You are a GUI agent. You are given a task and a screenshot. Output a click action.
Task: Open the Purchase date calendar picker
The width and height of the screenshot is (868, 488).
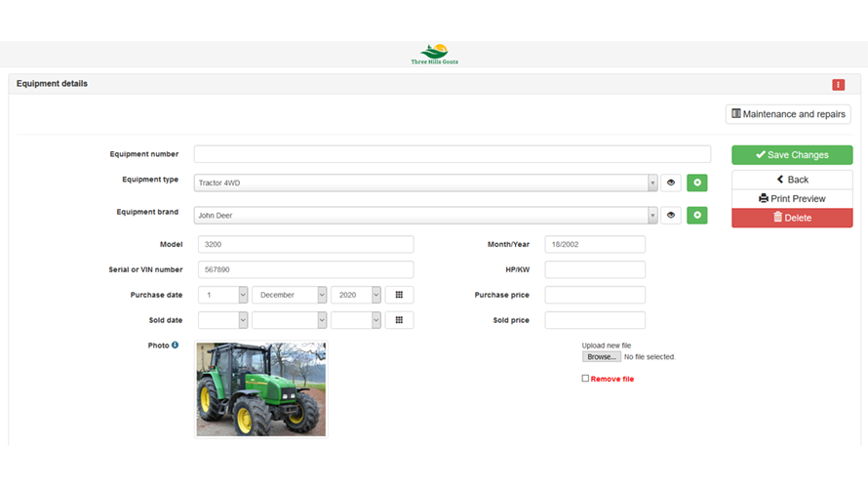[x=399, y=295]
